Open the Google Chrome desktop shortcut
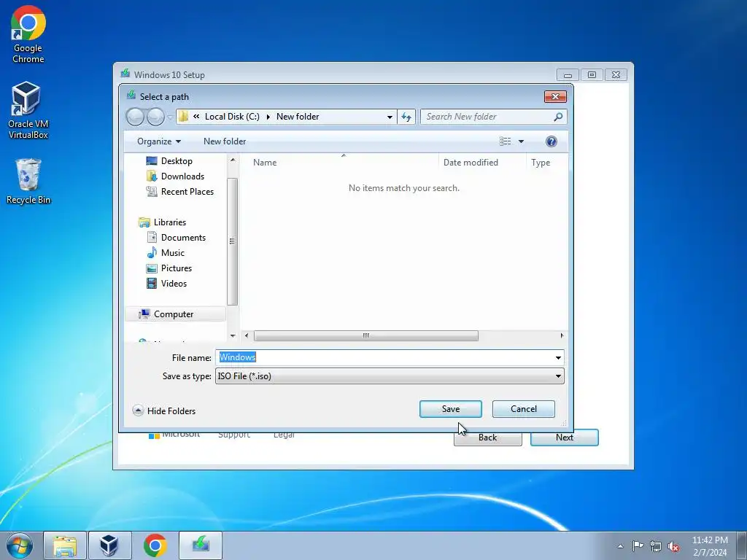 point(28,34)
